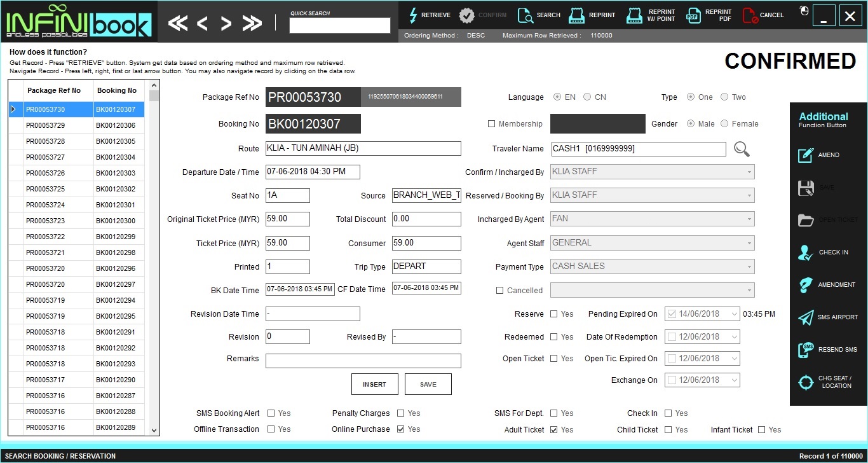Go to previous record left arrow
The width and height of the screenshot is (868, 463).
(202, 24)
